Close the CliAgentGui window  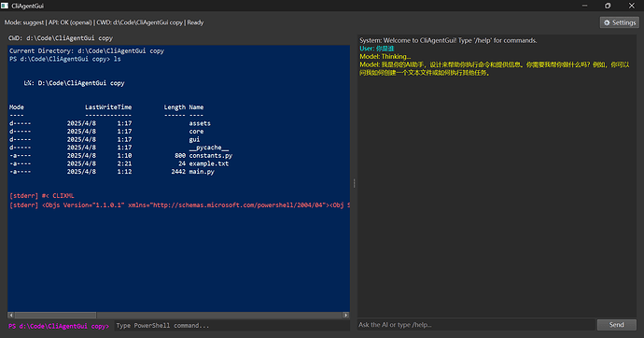coord(632,6)
